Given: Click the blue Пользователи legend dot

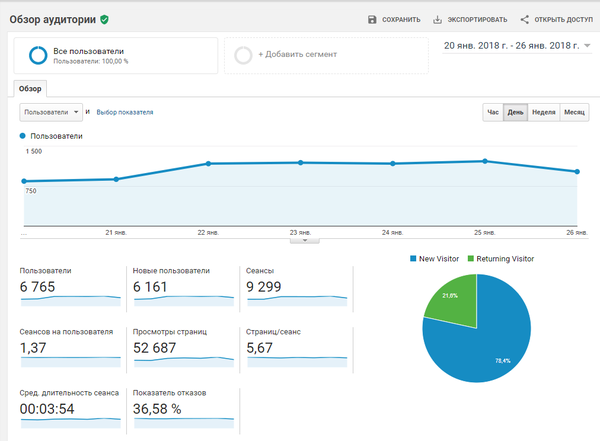Looking at the screenshot, I should 23,136.
